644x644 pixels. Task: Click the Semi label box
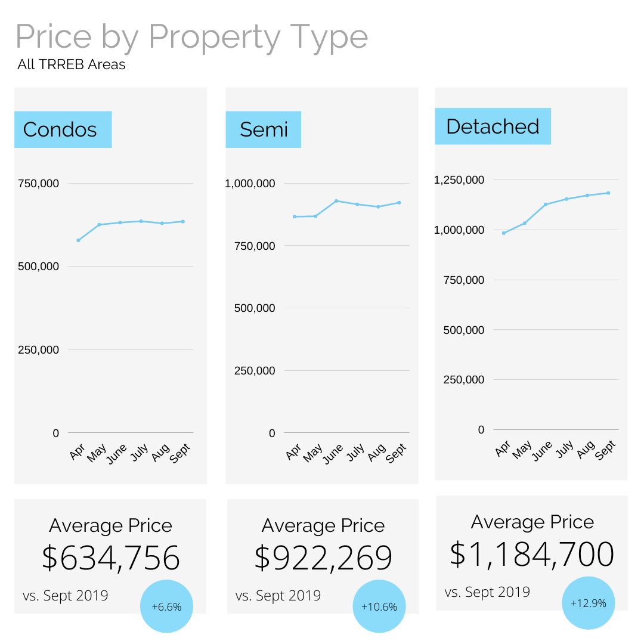(x=263, y=129)
